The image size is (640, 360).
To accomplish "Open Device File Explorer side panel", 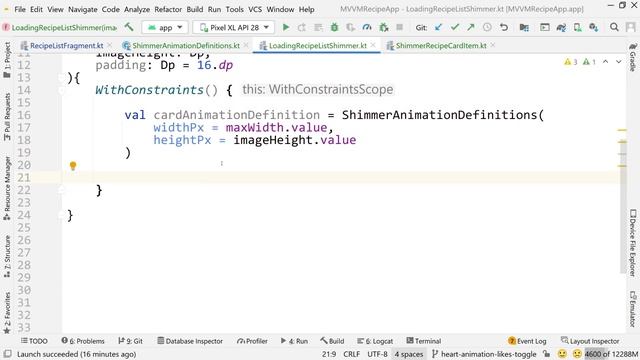I will pos(633,242).
